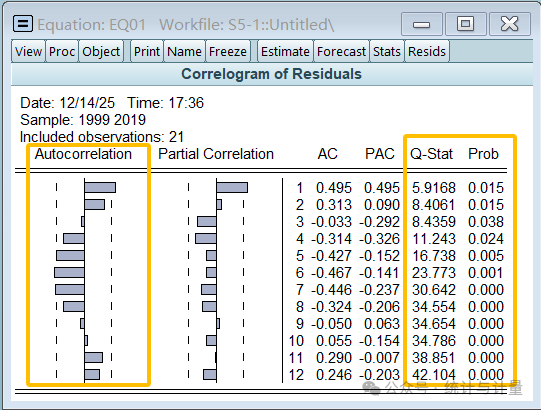The height and width of the screenshot is (410, 541).
Task: Click the Partial Correlation column header
Action: [x=216, y=154]
